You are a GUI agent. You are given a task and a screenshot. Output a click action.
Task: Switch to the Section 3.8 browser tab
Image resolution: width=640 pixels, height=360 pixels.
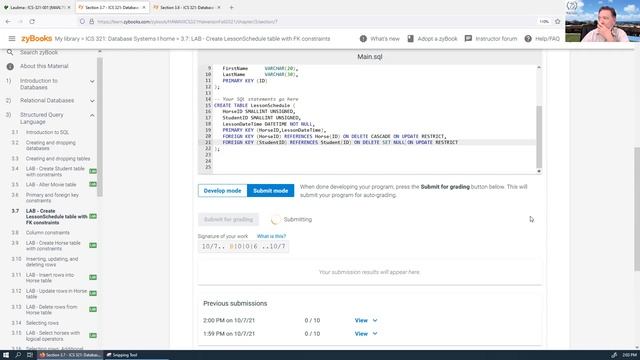point(187,7)
